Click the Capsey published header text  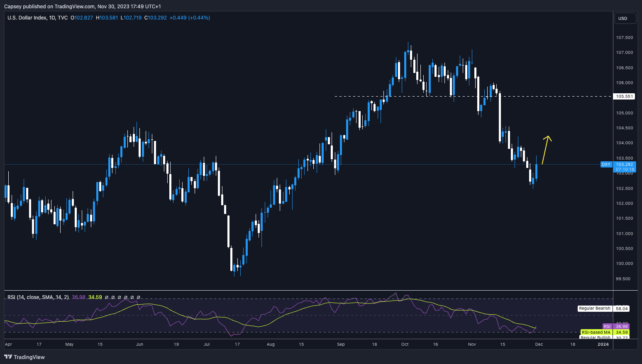coord(82,6)
